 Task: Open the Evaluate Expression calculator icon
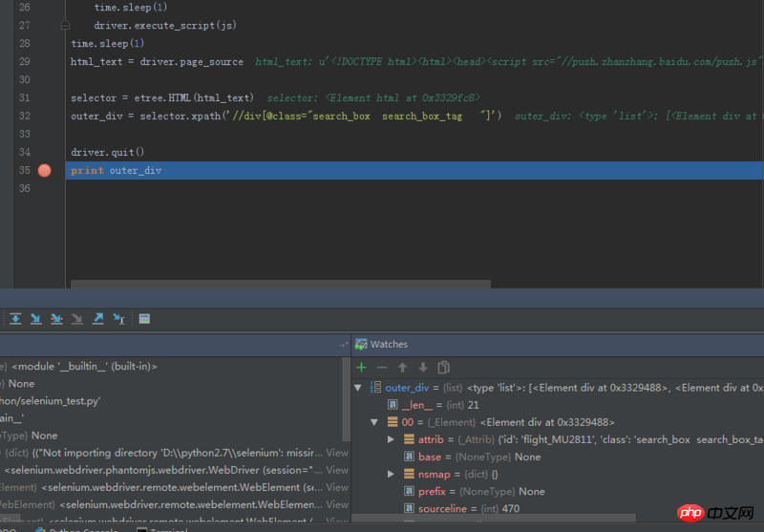click(144, 318)
